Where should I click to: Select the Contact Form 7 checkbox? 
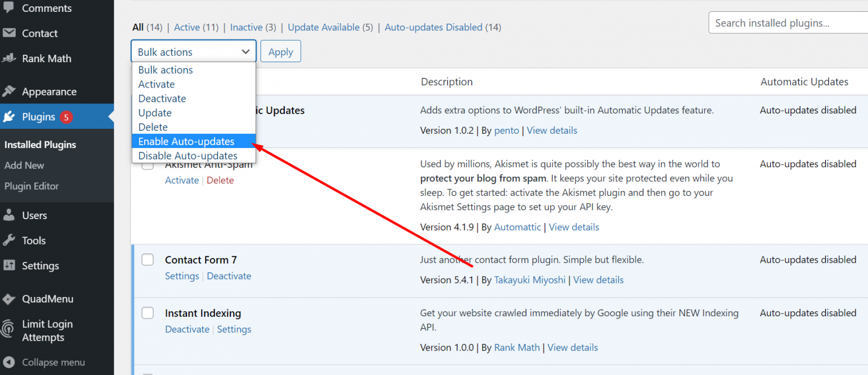coord(147,259)
